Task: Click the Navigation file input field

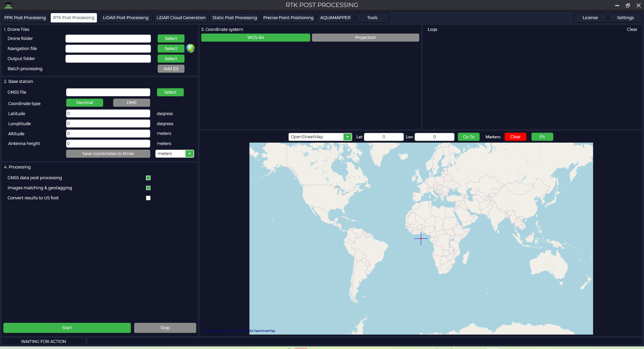Action: point(108,49)
